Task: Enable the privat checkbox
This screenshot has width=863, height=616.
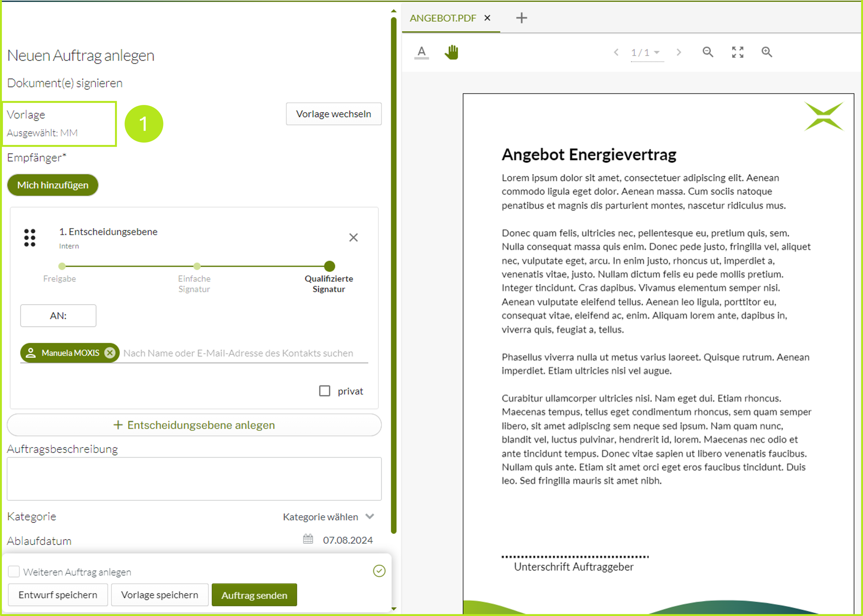Action: tap(324, 391)
